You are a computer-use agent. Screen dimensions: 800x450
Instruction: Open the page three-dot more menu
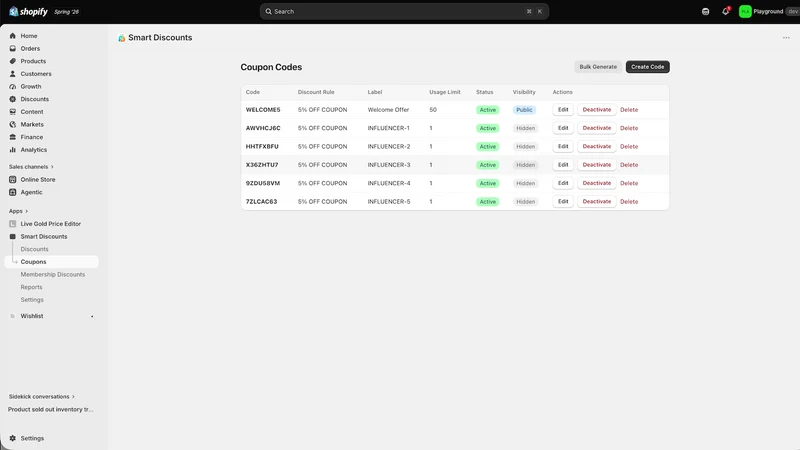786,38
